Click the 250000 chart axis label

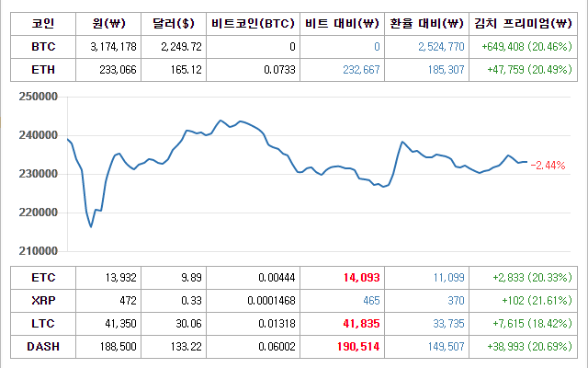click(39, 97)
